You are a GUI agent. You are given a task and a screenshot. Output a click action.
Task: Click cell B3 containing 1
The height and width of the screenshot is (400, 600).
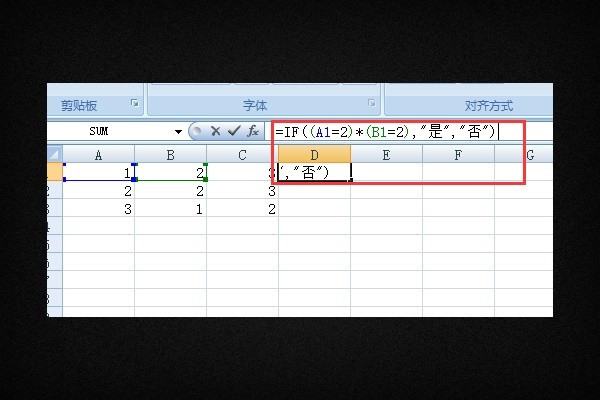coord(170,208)
